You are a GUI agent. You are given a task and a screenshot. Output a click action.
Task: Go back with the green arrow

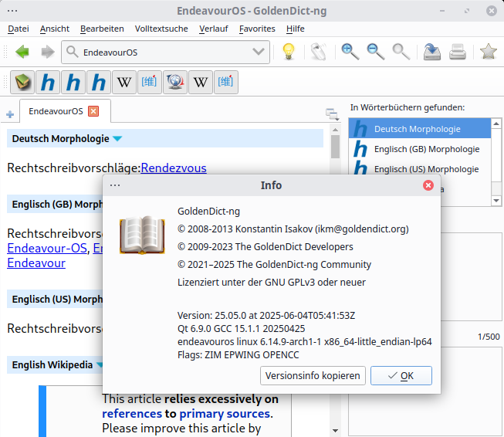22,52
